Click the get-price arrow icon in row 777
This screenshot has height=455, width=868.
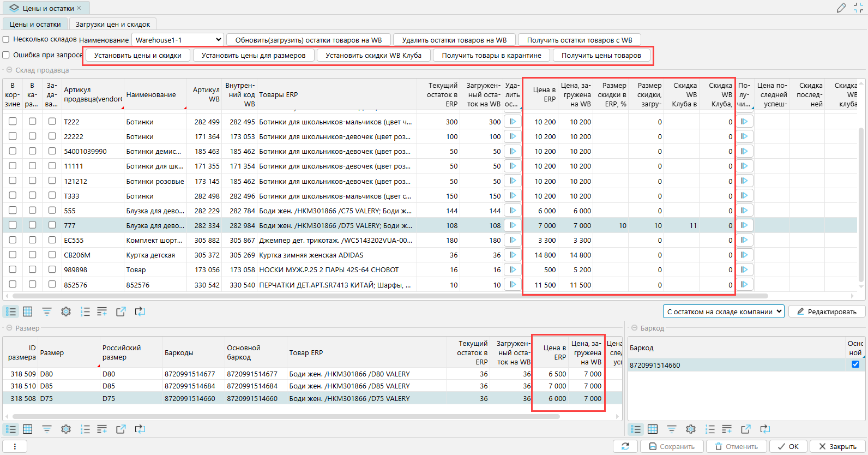pyautogui.click(x=744, y=225)
